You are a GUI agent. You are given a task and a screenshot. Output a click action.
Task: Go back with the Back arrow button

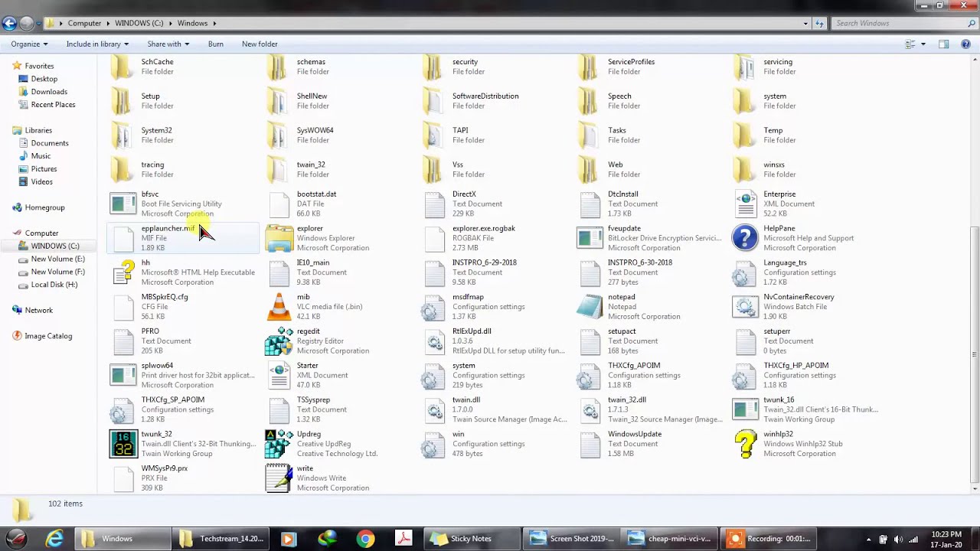[x=10, y=24]
